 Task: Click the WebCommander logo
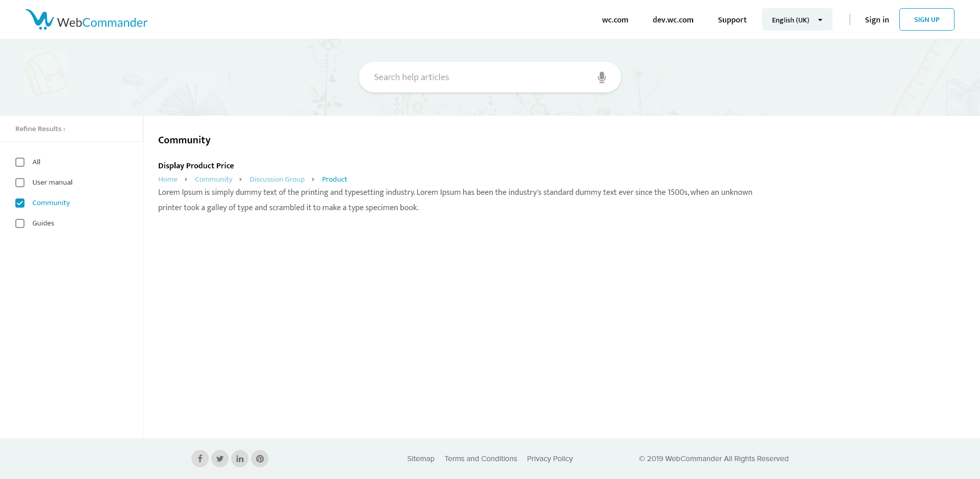(86, 20)
